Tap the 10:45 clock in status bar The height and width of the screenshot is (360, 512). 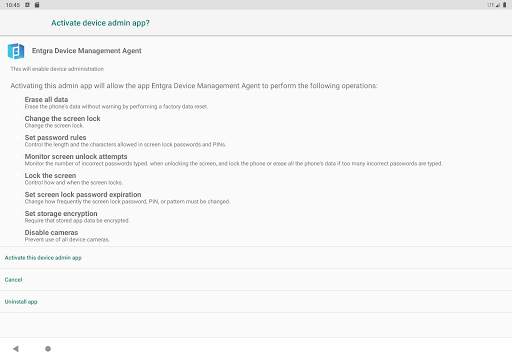pos(13,5)
